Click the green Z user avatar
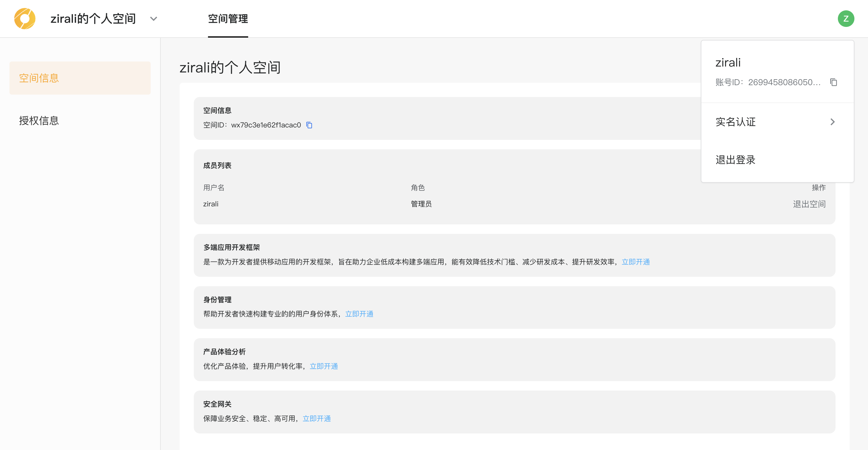 coord(846,19)
